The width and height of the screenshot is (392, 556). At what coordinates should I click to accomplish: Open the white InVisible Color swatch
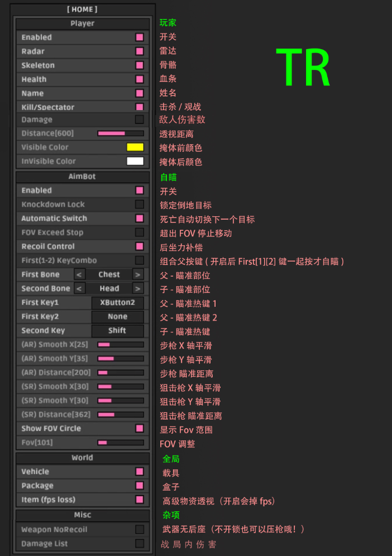[135, 161]
